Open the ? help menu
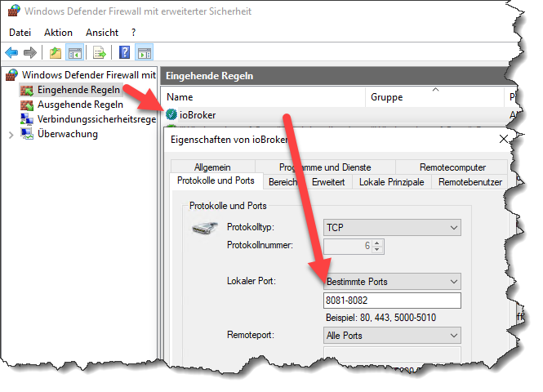 click(x=134, y=33)
